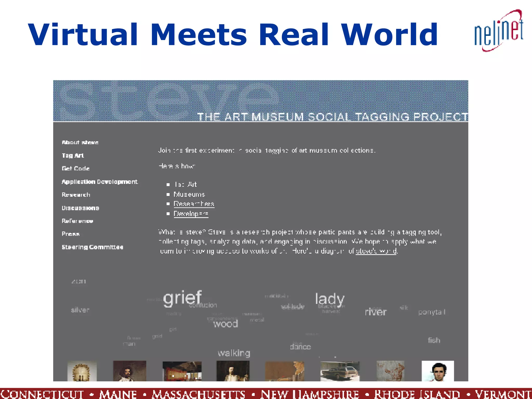Click the 'dance' tag word
Viewport: 532px width, 399px height.
coord(300,347)
